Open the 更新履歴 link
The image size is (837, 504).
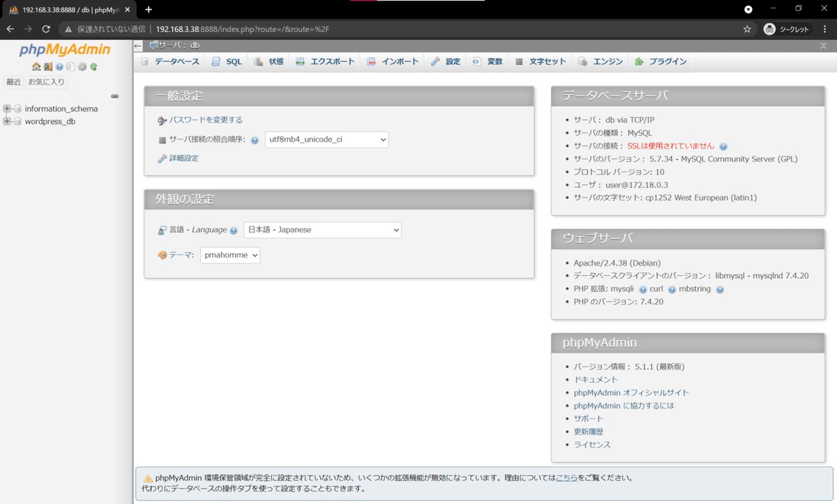tap(589, 432)
